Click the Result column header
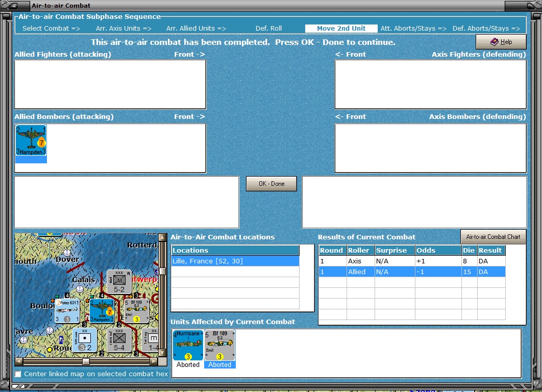542x392 pixels. 491,250
